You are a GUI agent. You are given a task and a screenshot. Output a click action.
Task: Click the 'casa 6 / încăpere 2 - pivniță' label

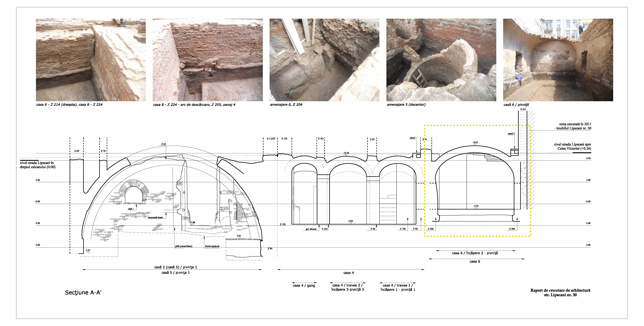click(475, 253)
